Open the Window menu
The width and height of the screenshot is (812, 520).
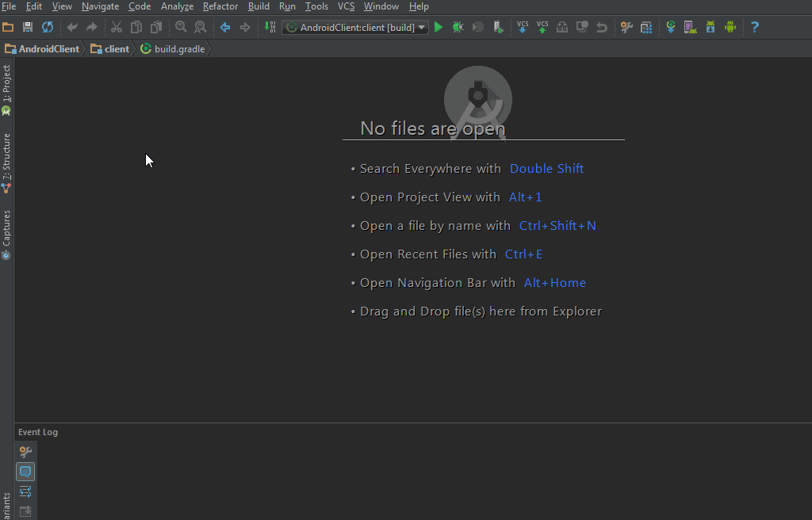point(381,6)
